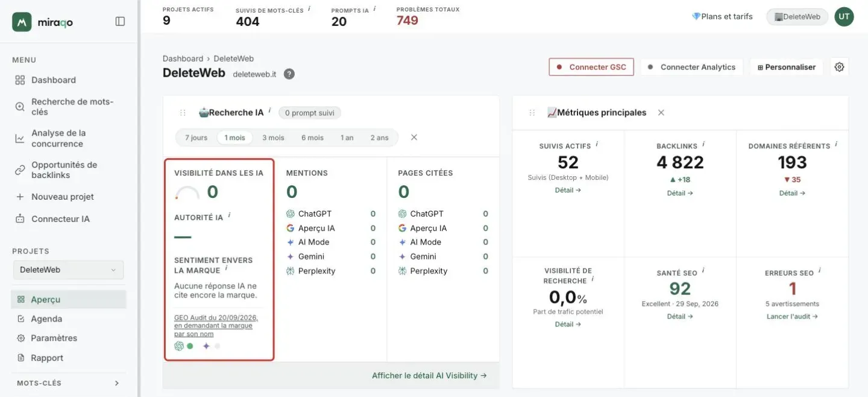The height and width of the screenshot is (397, 868).
Task: Collapse the sidebar with the panel icon
Action: 120,22
